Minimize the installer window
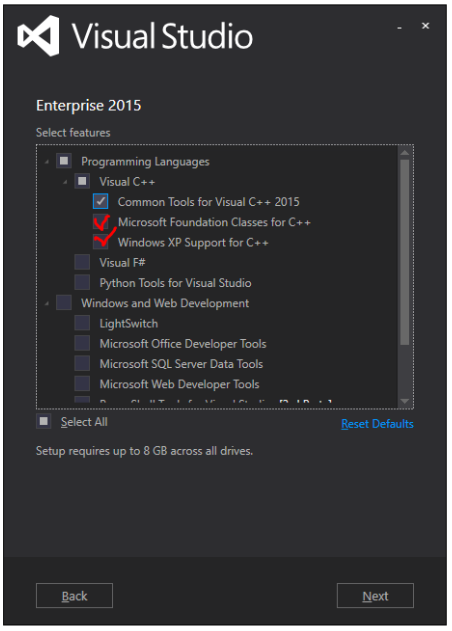The width and height of the screenshot is (452, 631). tap(399, 28)
